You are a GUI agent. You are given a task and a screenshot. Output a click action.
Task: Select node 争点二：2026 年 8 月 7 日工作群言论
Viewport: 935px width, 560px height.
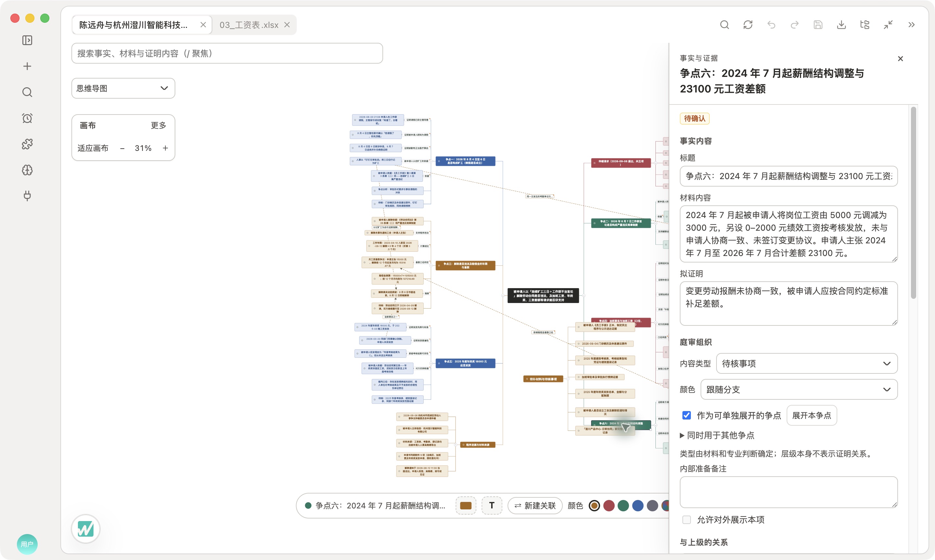pyautogui.click(x=621, y=223)
